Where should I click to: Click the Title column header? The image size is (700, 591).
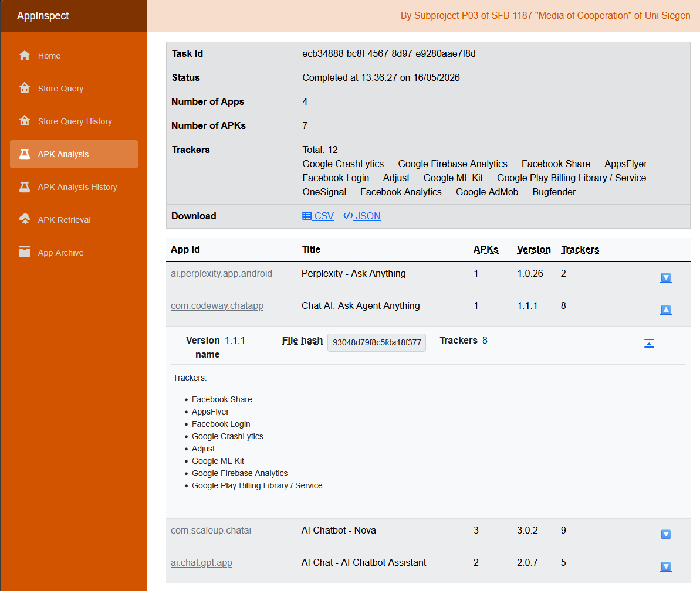(311, 249)
